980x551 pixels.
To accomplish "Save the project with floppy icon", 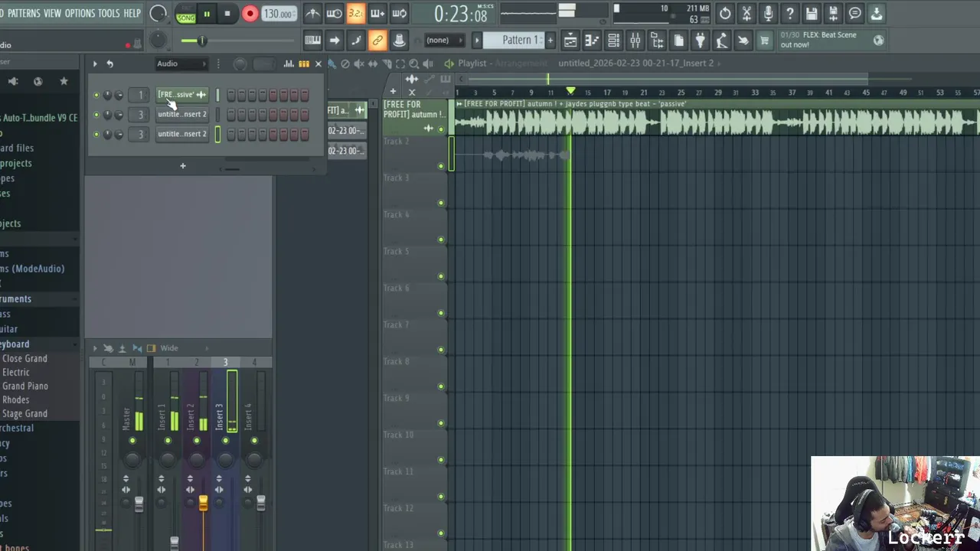I will (812, 13).
